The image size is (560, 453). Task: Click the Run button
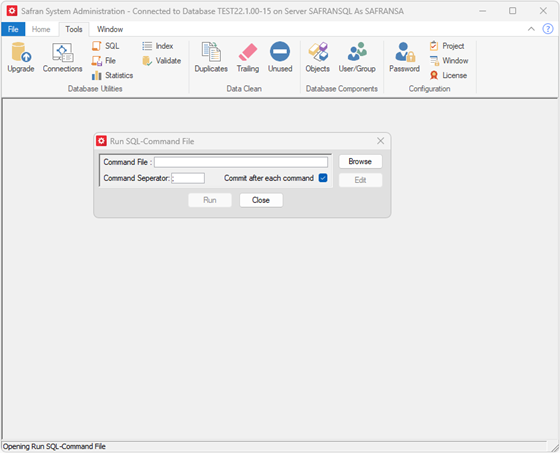[x=210, y=200]
